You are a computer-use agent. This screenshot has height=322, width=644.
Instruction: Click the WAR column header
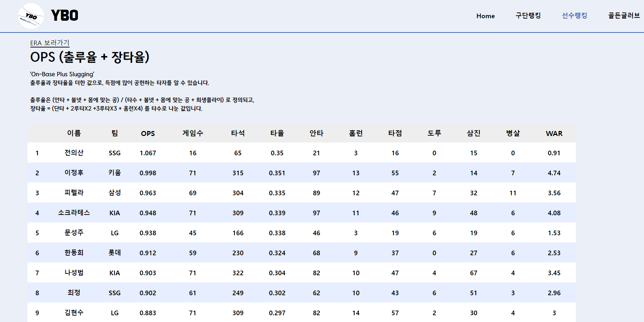pyautogui.click(x=554, y=134)
